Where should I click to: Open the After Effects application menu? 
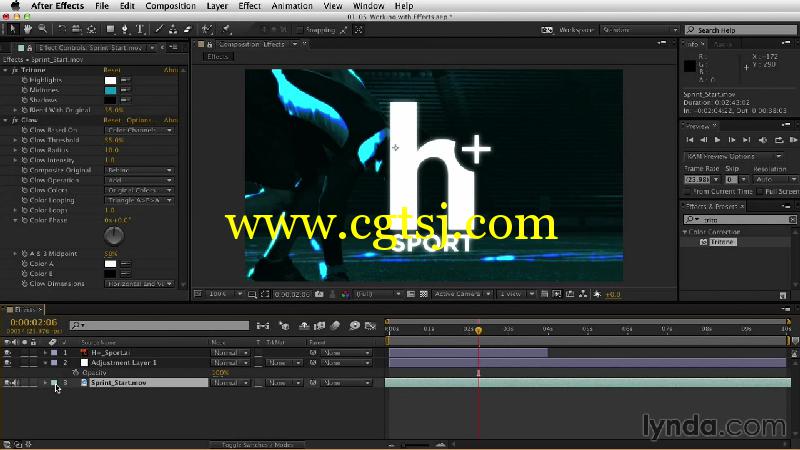click(57, 6)
